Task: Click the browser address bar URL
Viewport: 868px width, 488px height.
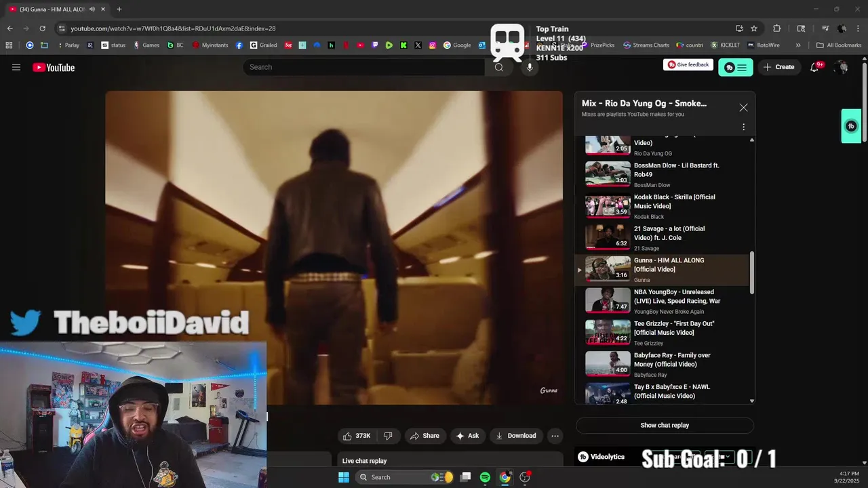Action: click(x=173, y=28)
